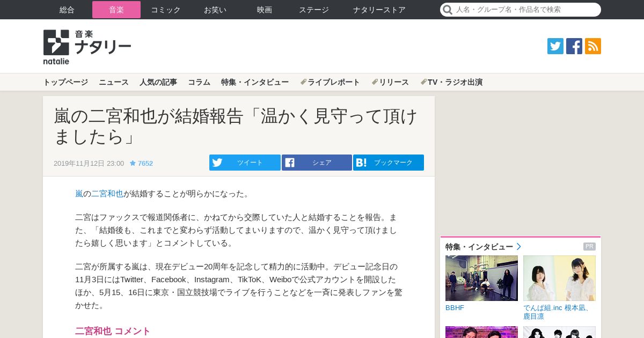
Task: Switch to the コミック tab
Action: (x=166, y=10)
